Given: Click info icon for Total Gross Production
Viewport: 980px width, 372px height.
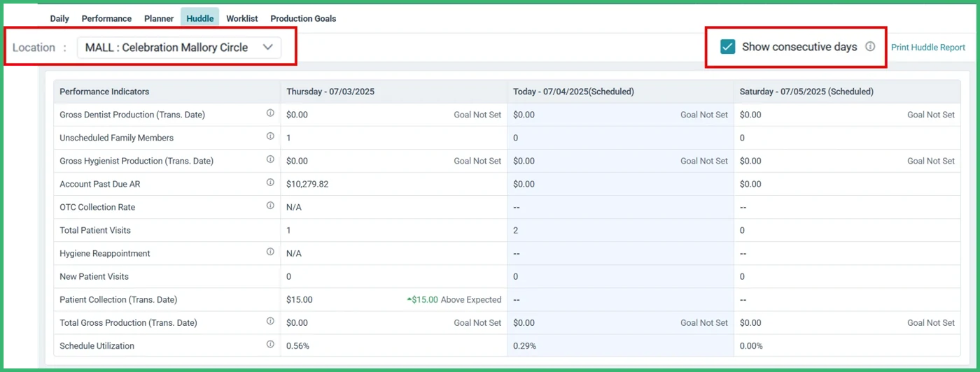Looking at the screenshot, I should [x=270, y=321].
